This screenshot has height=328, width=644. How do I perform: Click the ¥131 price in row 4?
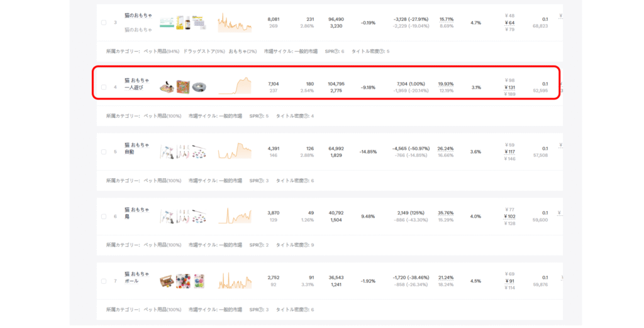point(509,88)
